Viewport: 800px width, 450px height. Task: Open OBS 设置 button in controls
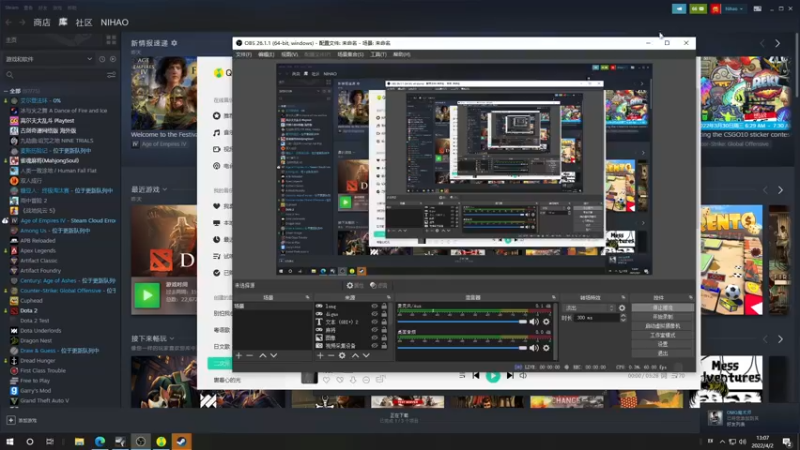663,344
